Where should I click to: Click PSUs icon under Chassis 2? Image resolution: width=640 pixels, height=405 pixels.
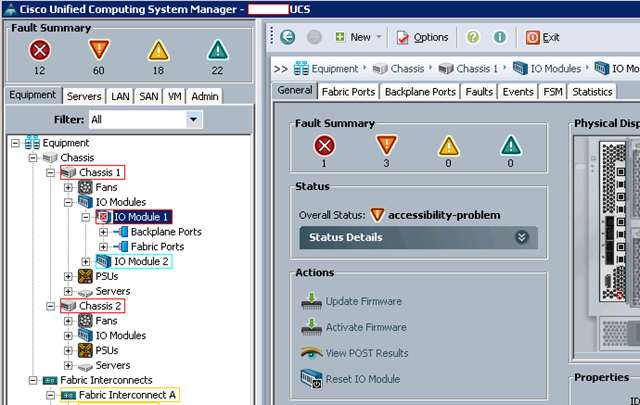pyautogui.click(x=85, y=350)
